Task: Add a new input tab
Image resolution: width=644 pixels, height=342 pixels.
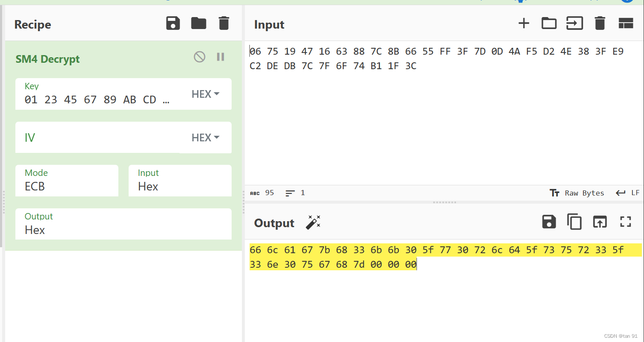Action: coord(524,23)
